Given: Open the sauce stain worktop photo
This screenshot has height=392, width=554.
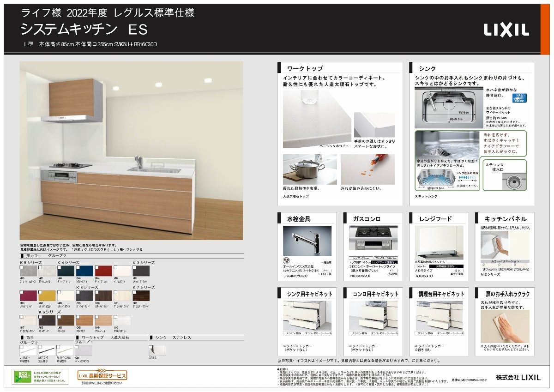Looking at the screenshot, I should 368,169.
